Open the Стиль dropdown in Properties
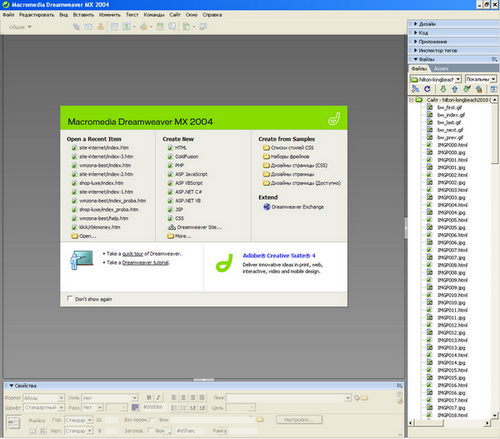This screenshot has width=500, height=439. coord(110,398)
